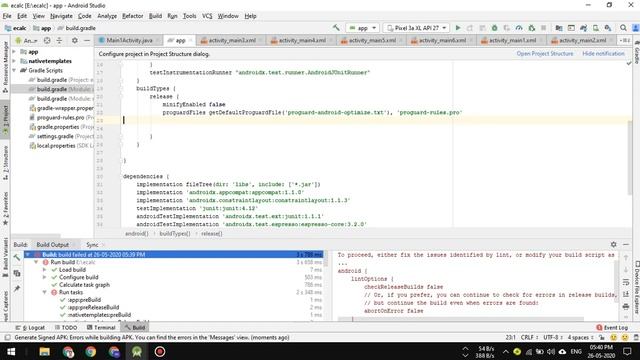Viewport: 640px width, 360px height.
Task: Click the print icon beside build output
Action: coord(626,307)
